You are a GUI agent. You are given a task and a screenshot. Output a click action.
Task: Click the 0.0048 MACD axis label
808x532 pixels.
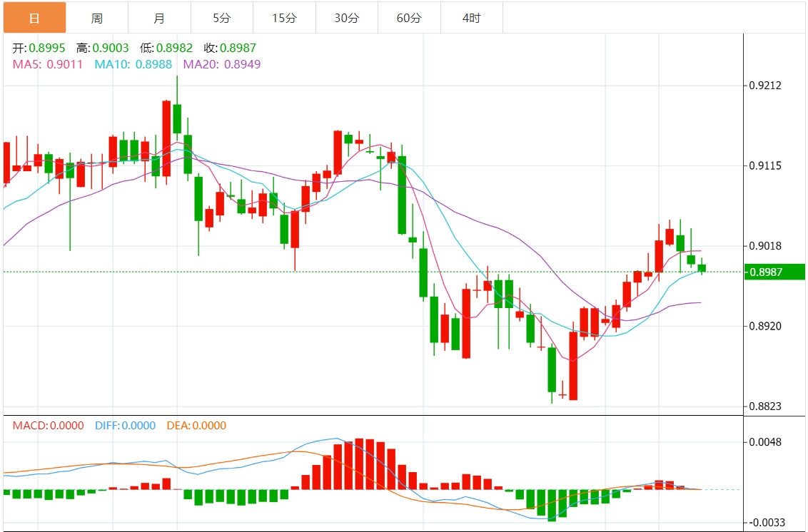tap(765, 442)
